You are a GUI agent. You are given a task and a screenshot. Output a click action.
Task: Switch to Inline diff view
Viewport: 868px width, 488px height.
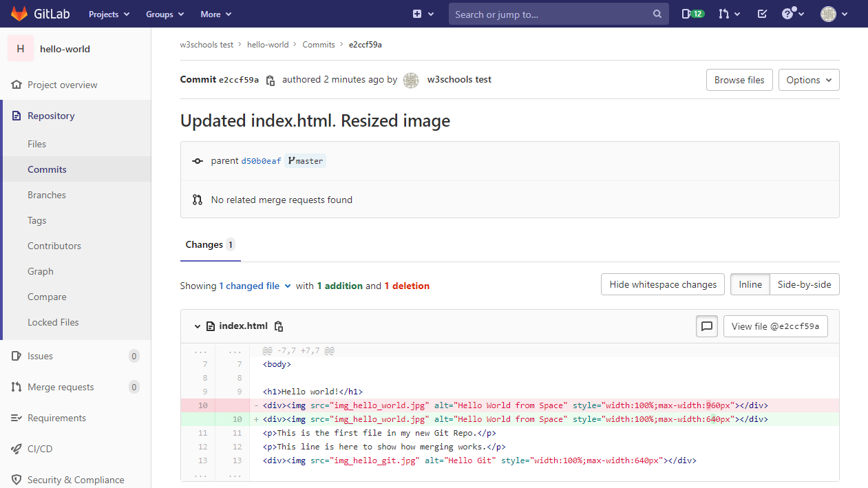point(750,284)
